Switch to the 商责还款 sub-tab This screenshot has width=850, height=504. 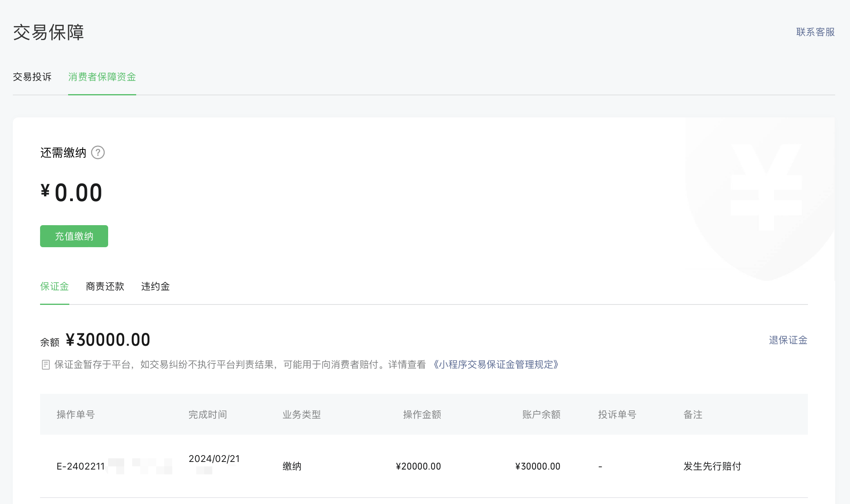tap(105, 286)
